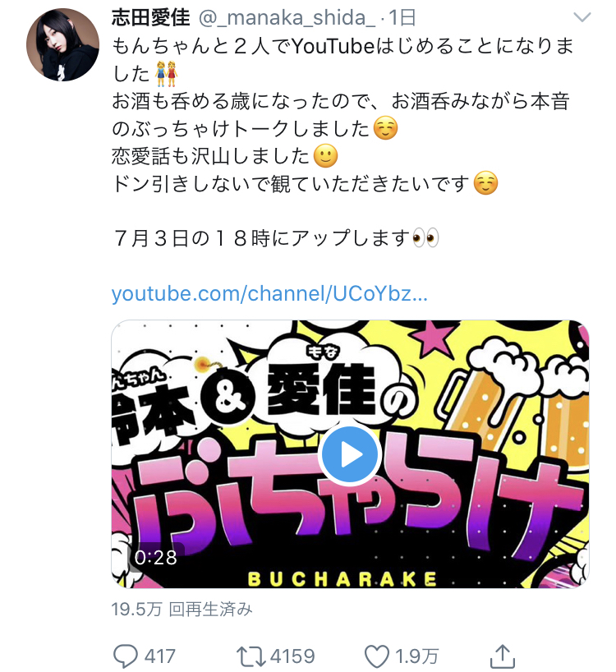Open the share upload icon
Image resolution: width=616 pixels, height=672 pixels.
502,656
